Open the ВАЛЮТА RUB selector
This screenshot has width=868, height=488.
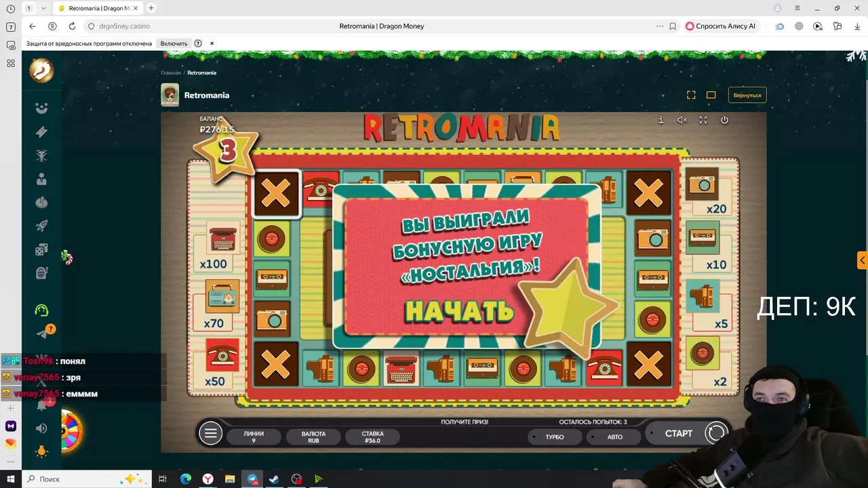[x=313, y=437]
